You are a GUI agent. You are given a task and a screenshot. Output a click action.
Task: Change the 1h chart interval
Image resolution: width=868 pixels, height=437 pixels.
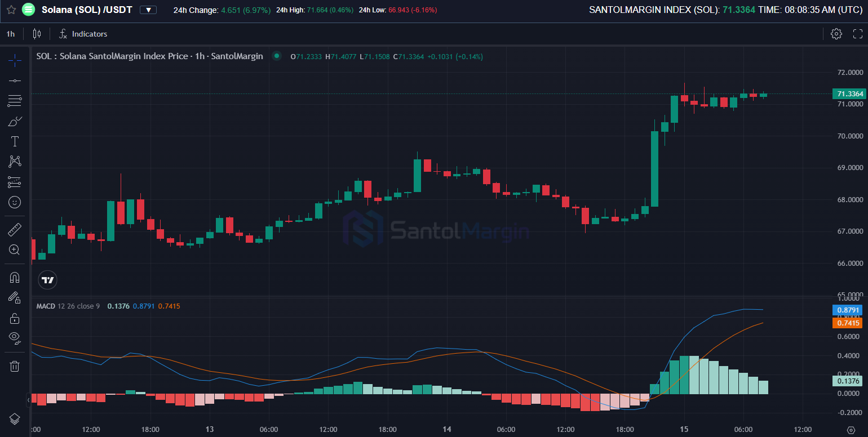tap(11, 34)
